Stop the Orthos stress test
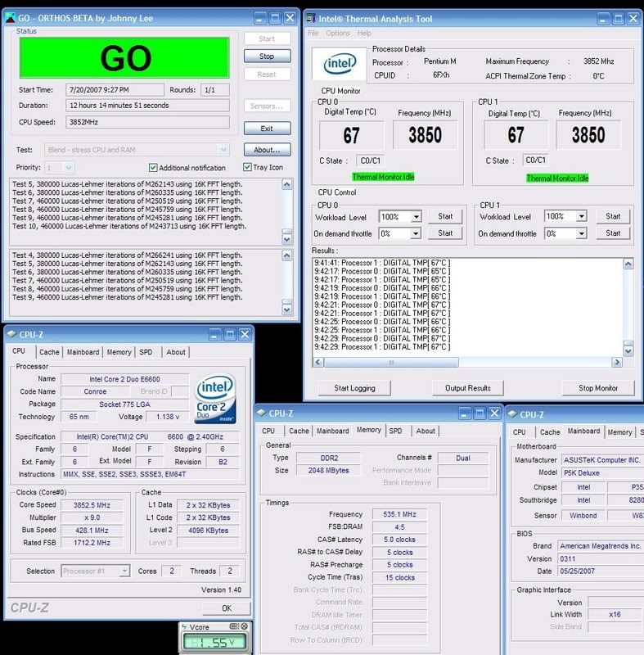 pyautogui.click(x=267, y=56)
